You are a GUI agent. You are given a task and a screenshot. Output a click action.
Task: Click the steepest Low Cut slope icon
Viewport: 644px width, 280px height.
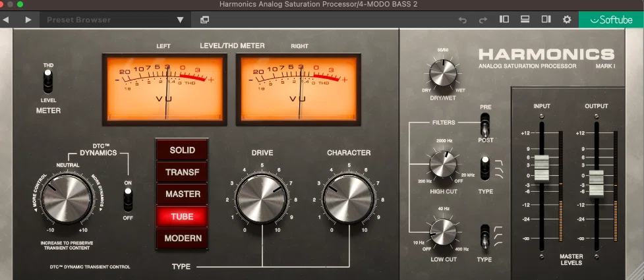pos(498,229)
